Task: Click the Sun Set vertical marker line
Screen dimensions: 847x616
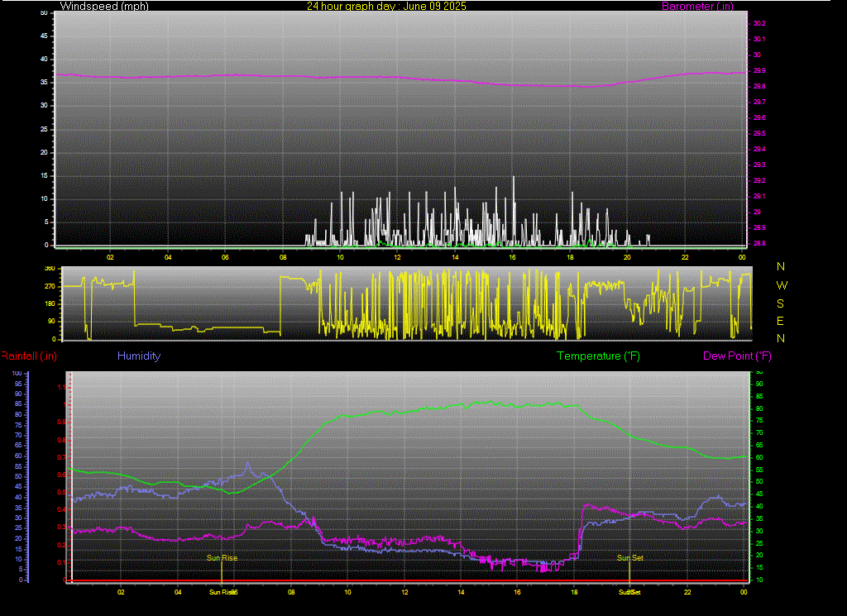Action: click(x=629, y=572)
